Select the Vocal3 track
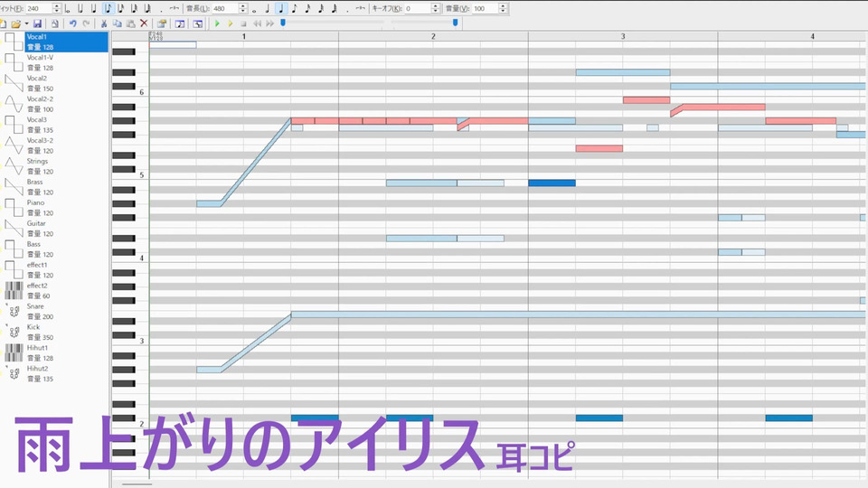This screenshot has height=488, width=868. pos(66,125)
